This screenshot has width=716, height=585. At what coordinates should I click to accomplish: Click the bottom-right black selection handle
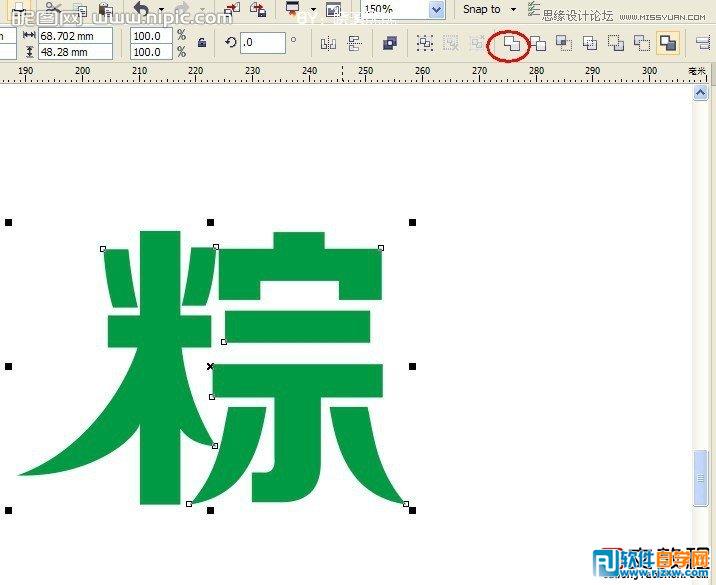pos(412,510)
